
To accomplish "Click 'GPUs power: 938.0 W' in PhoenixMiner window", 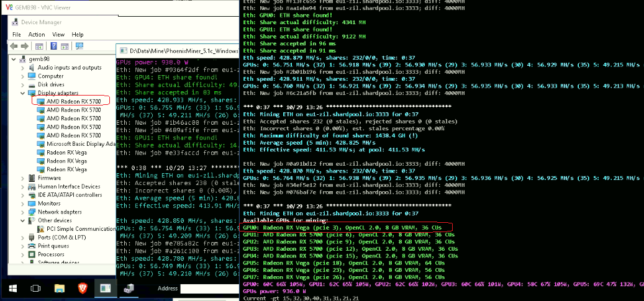I will click(152, 63).
